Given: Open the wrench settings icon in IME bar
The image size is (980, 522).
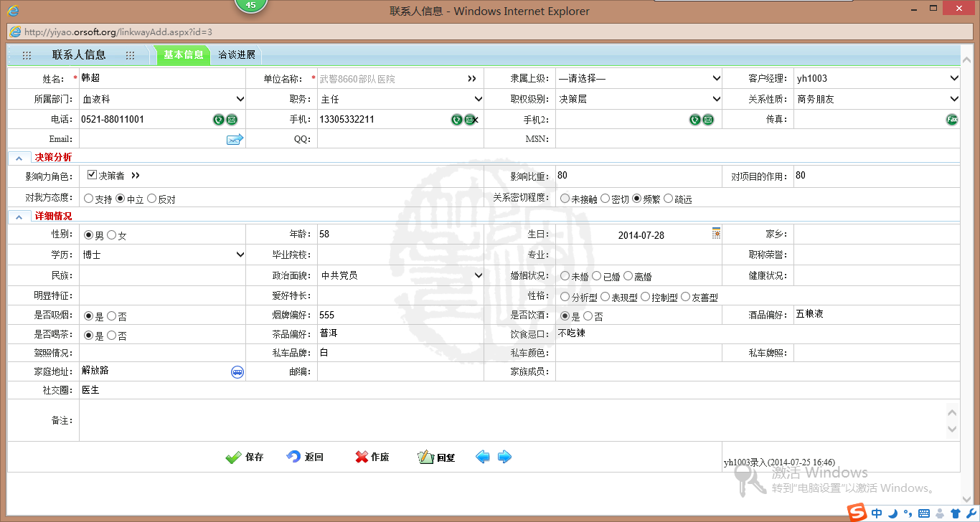Looking at the screenshot, I should pyautogui.click(x=970, y=513).
